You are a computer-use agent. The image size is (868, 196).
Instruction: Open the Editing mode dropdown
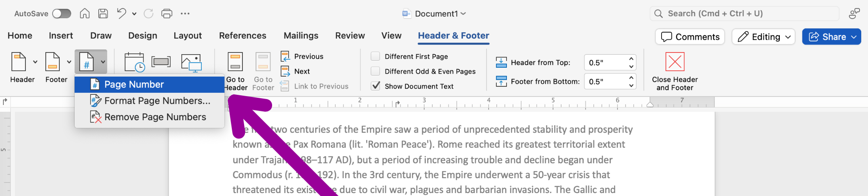click(764, 37)
